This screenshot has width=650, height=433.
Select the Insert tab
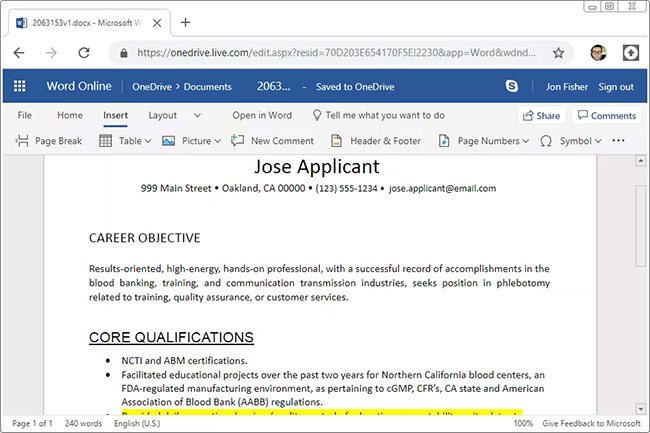(115, 115)
